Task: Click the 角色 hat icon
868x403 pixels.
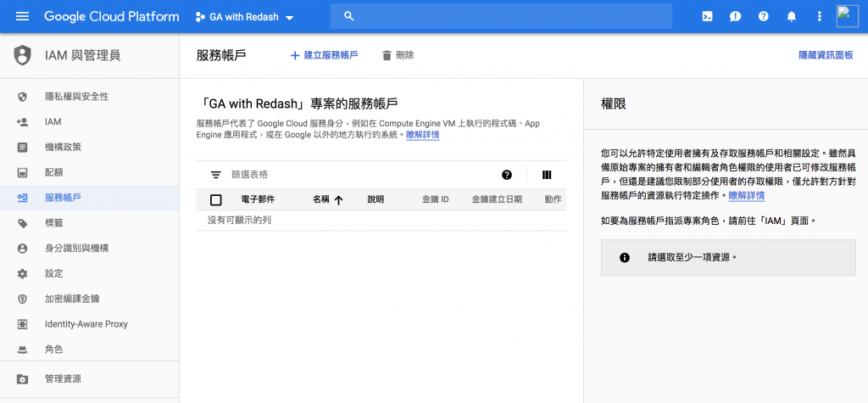Action: tap(22, 350)
